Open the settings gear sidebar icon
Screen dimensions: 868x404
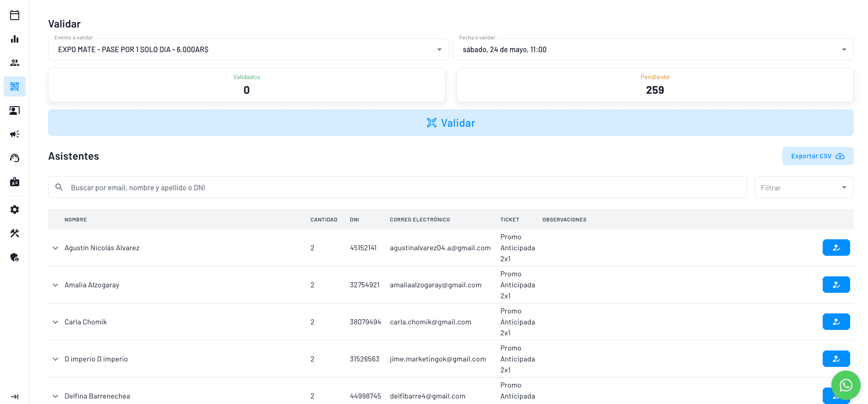[15, 210]
